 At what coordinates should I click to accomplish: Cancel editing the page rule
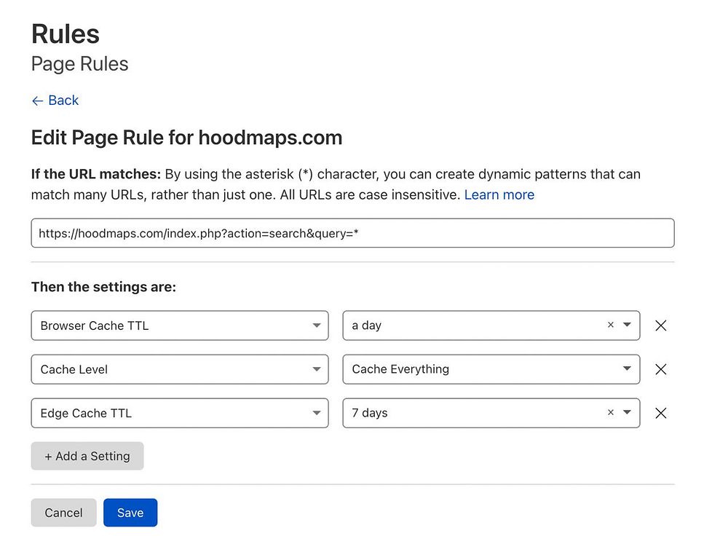pos(63,513)
